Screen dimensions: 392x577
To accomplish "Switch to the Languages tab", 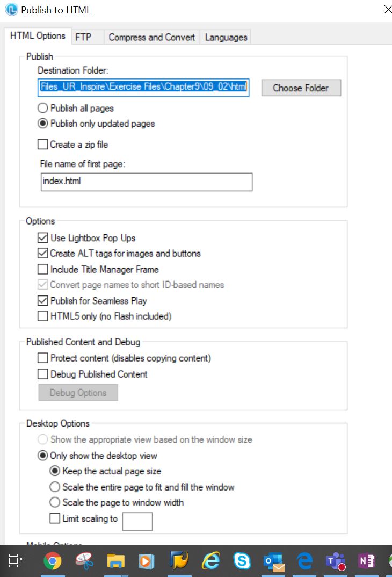I will pos(226,37).
